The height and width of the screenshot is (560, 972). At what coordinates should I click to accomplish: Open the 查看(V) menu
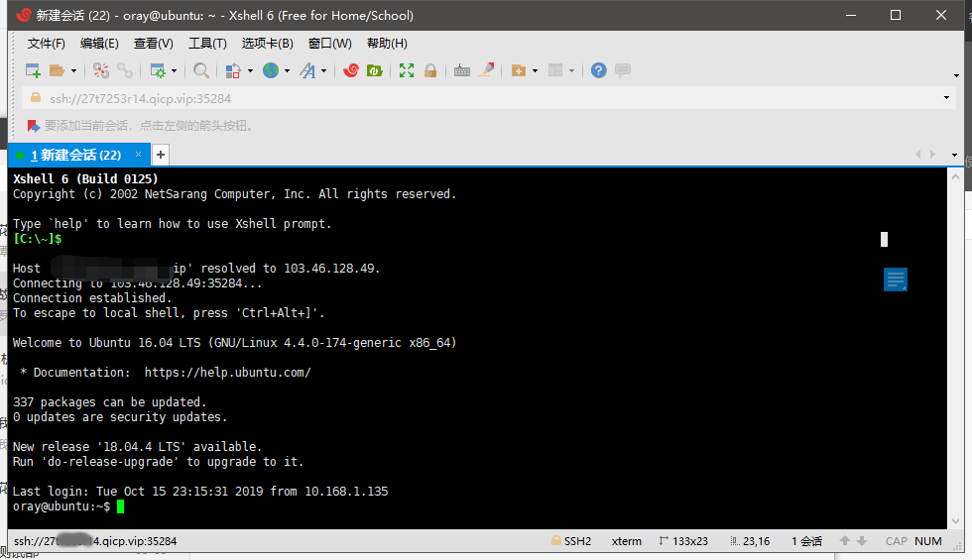pyautogui.click(x=153, y=44)
